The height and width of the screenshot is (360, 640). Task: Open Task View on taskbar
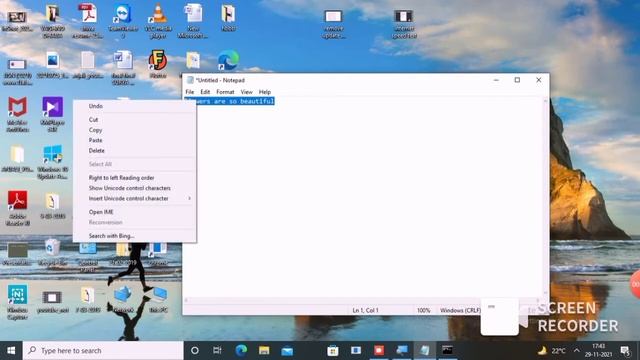point(217,350)
